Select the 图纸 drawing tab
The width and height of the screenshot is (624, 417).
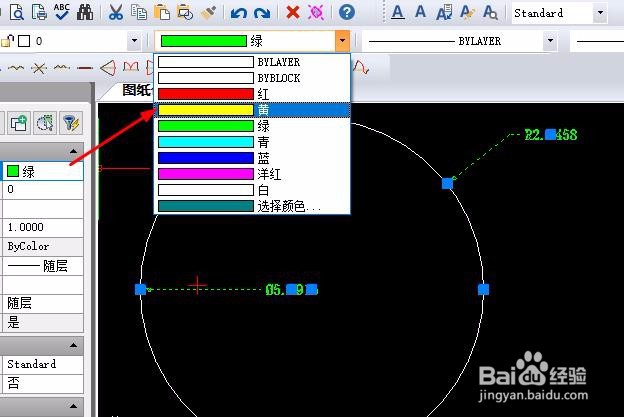coord(136,90)
